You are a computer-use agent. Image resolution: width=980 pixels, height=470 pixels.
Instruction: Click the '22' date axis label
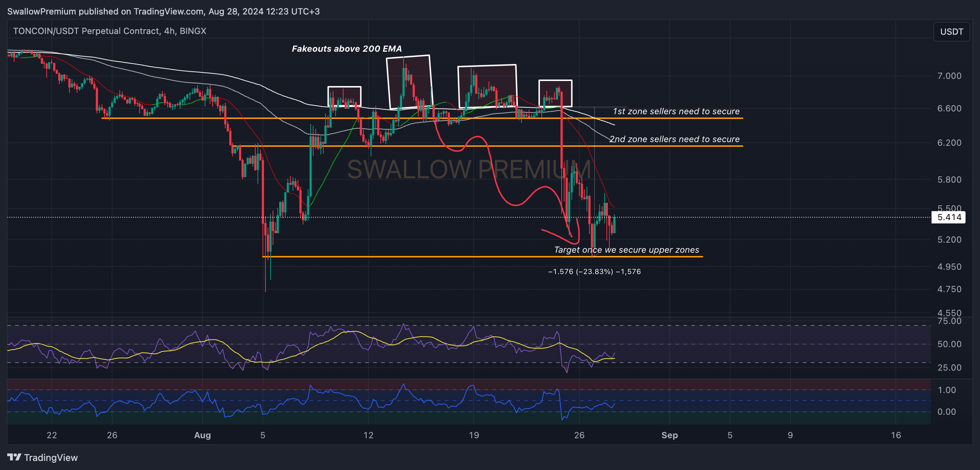[x=52, y=435]
